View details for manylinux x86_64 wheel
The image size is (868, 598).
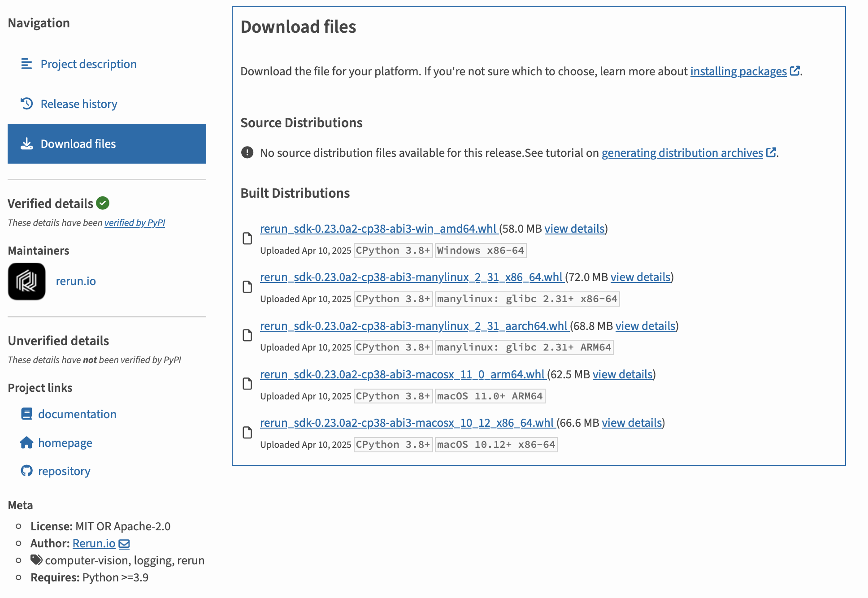tap(640, 277)
